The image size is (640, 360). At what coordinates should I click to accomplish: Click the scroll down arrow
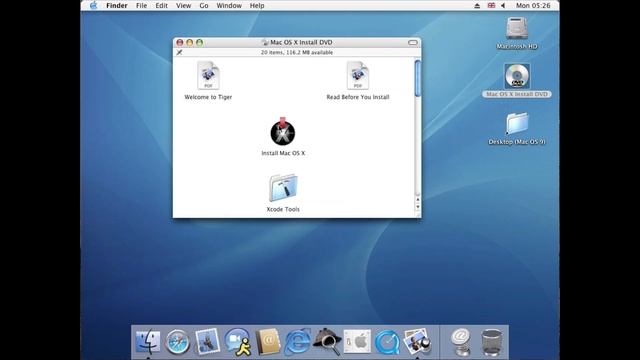(x=418, y=207)
